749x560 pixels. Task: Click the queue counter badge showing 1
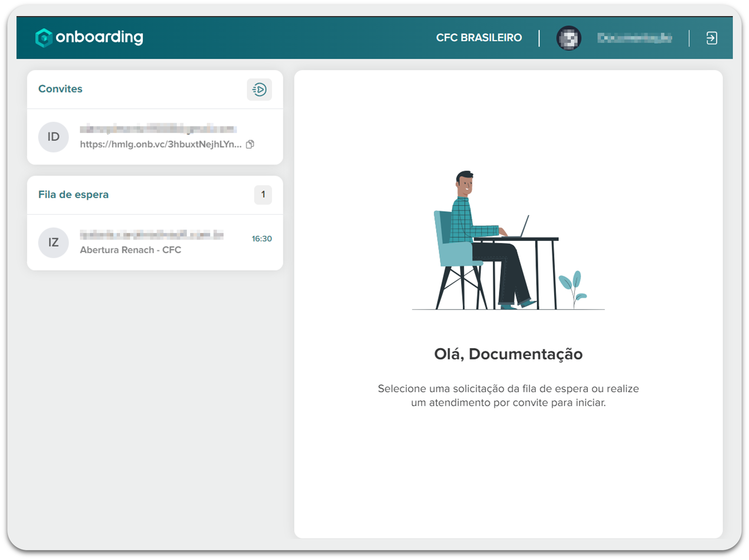pyautogui.click(x=263, y=195)
